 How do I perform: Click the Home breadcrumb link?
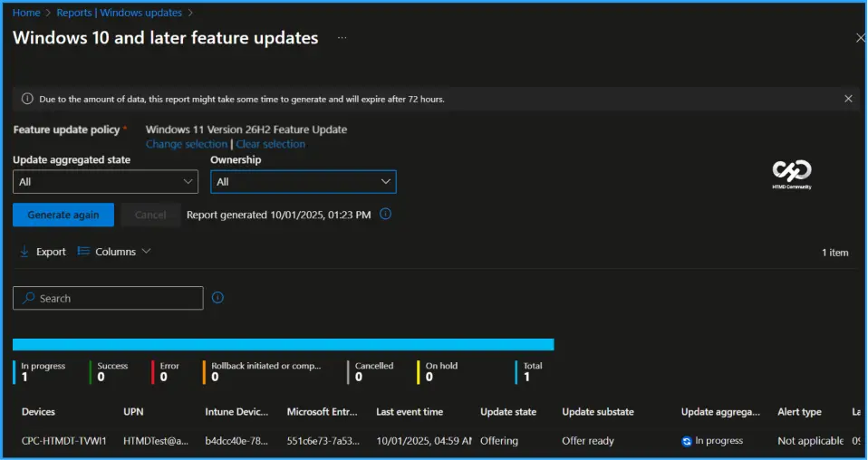tap(26, 12)
